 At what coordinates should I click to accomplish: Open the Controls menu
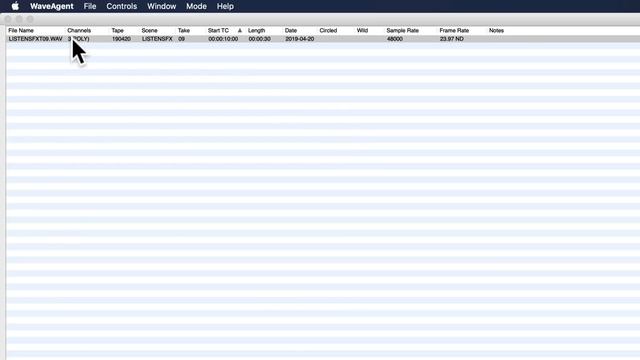point(122,6)
